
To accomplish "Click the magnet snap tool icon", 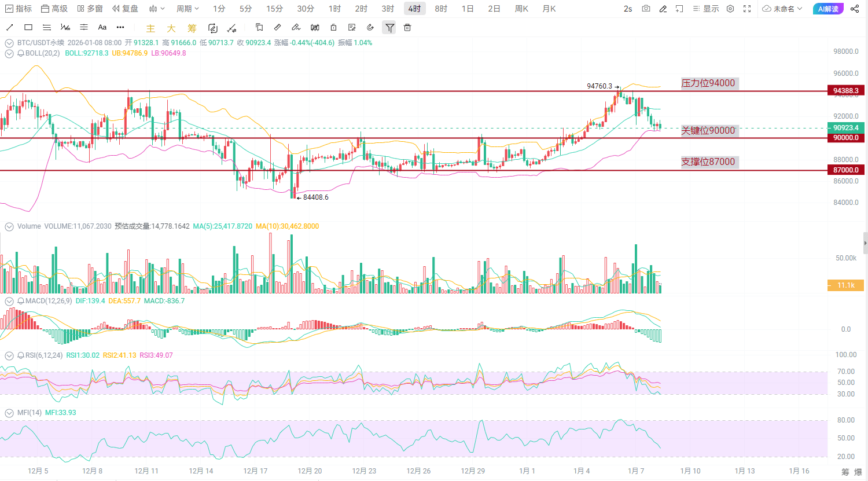I will tap(370, 27).
